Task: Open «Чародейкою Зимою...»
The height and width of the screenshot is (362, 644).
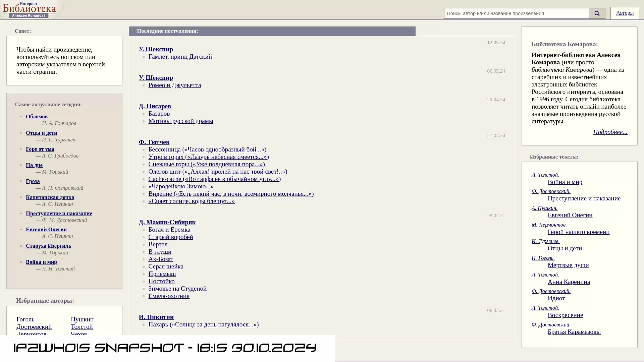Action: [x=181, y=186]
